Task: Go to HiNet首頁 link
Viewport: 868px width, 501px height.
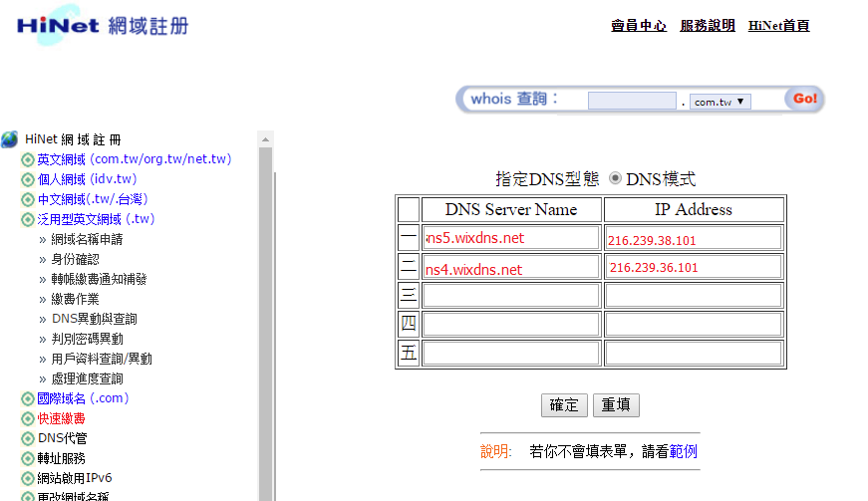Action: 779,26
